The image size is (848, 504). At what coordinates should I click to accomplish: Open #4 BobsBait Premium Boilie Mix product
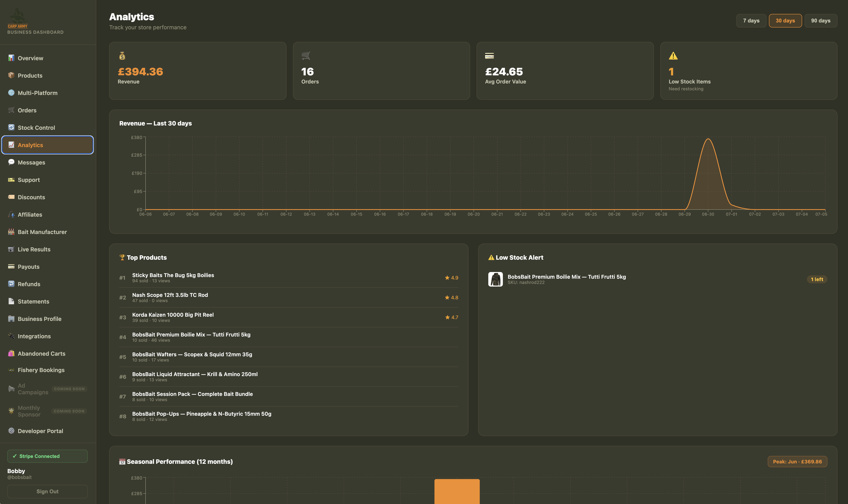[289, 337]
